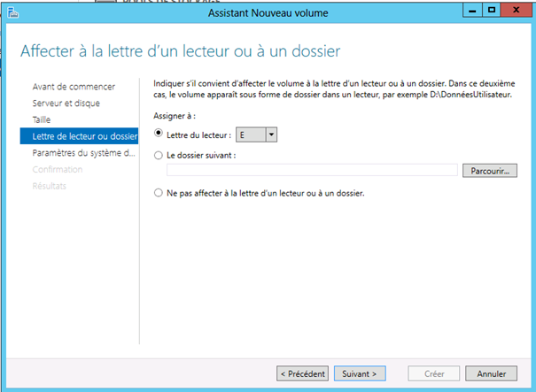Click the wizard icon in the title bar

click(12, 13)
